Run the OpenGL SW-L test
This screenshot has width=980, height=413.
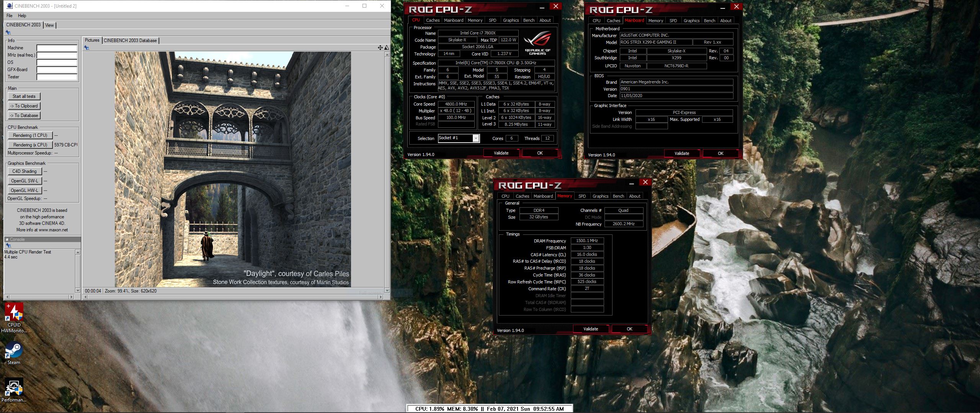pos(24,181)
